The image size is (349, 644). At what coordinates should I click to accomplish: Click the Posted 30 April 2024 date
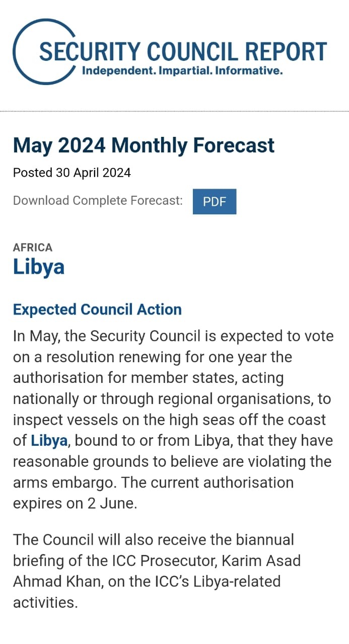tap(72, 173)
